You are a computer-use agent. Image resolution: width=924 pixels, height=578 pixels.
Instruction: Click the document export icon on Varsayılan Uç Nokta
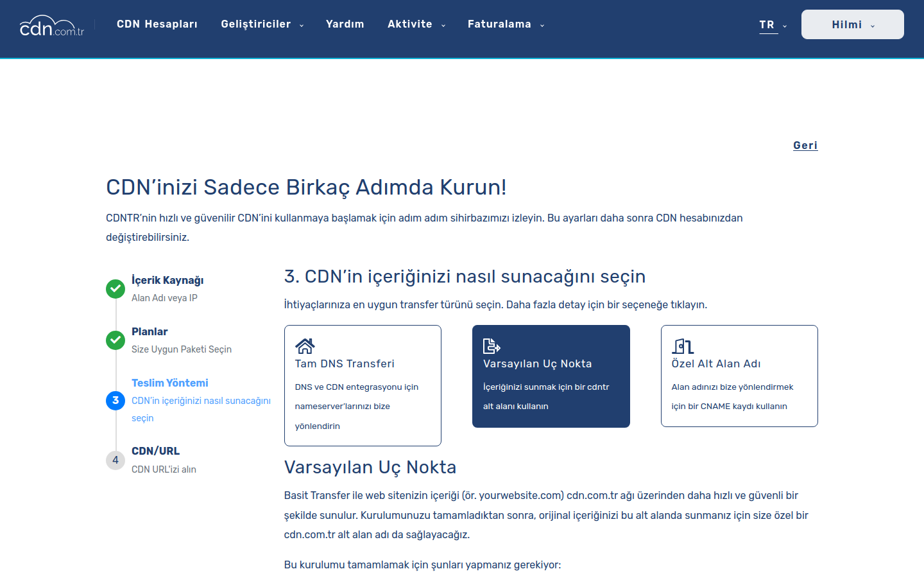[x=492, y=346]
